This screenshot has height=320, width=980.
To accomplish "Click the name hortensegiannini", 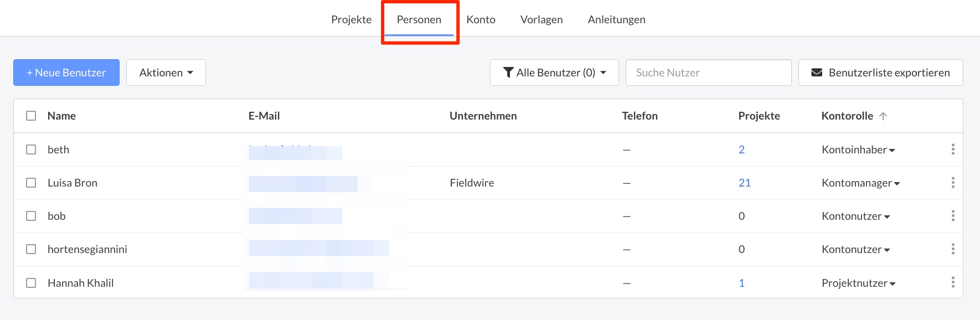I will (x=87, y=249).
